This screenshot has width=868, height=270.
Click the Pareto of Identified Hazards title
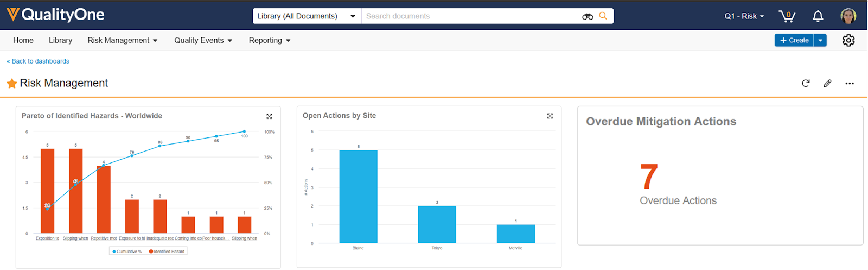tap(92, 116)
